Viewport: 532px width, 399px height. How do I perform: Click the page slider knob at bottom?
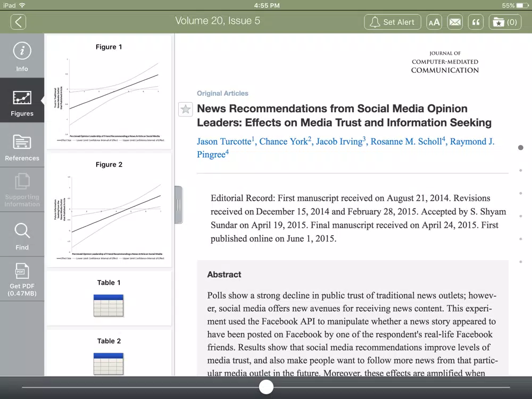(266, 387)
